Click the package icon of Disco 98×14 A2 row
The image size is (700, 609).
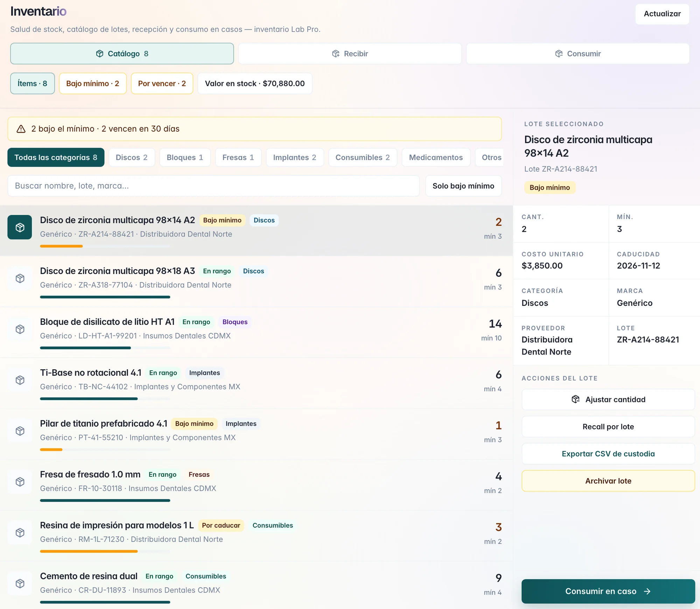20,227
